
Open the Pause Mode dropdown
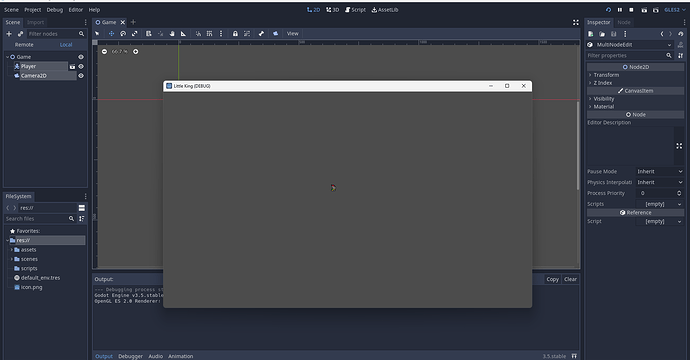pyautogui.click(x=660, y=171)
